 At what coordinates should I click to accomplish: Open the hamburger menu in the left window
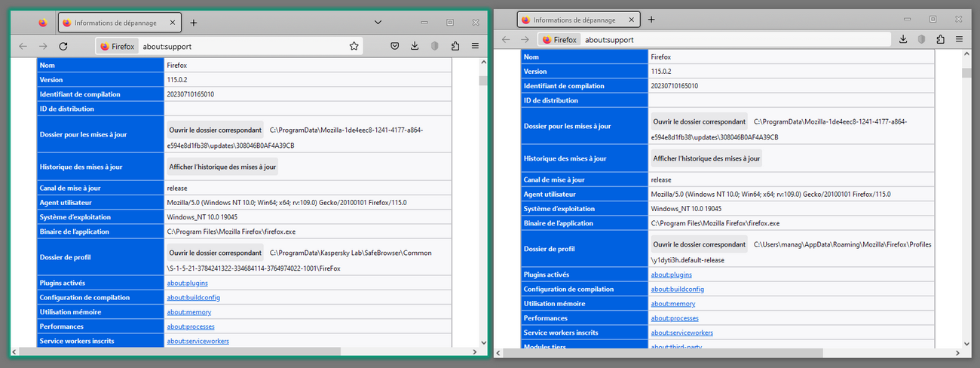(x=475, y=46)
